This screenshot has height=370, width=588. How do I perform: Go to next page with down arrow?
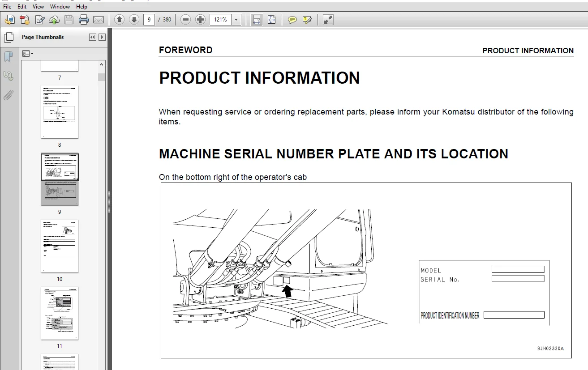point(134,20)
